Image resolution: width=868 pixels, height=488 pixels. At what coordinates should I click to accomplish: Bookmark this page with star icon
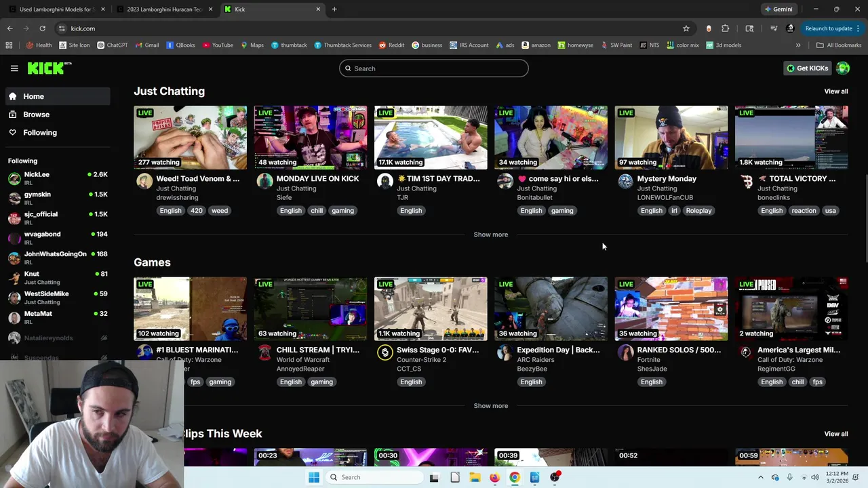686,28
